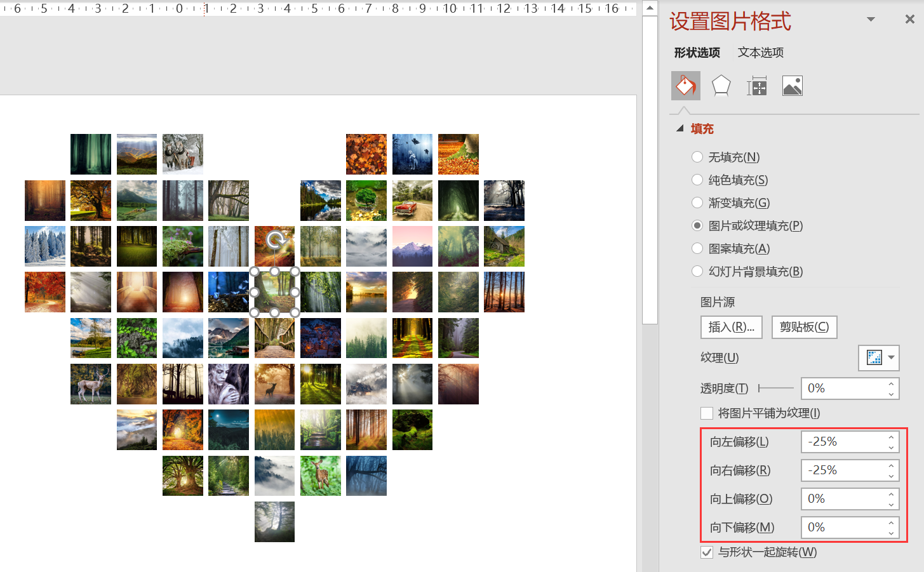Open the pane options dropdown arrow
Viewport: 924px width, 572px height.
pos(871,19)
